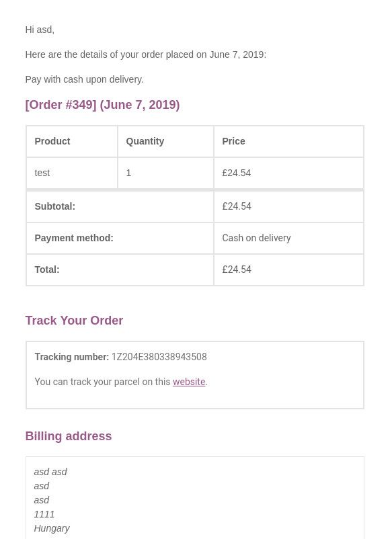Click the Cash on delivery value
392x539 pixels.
pos(257,238)
